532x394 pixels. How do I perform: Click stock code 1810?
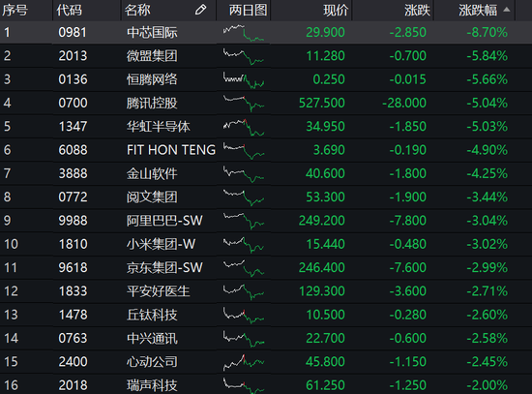[73, 244]
